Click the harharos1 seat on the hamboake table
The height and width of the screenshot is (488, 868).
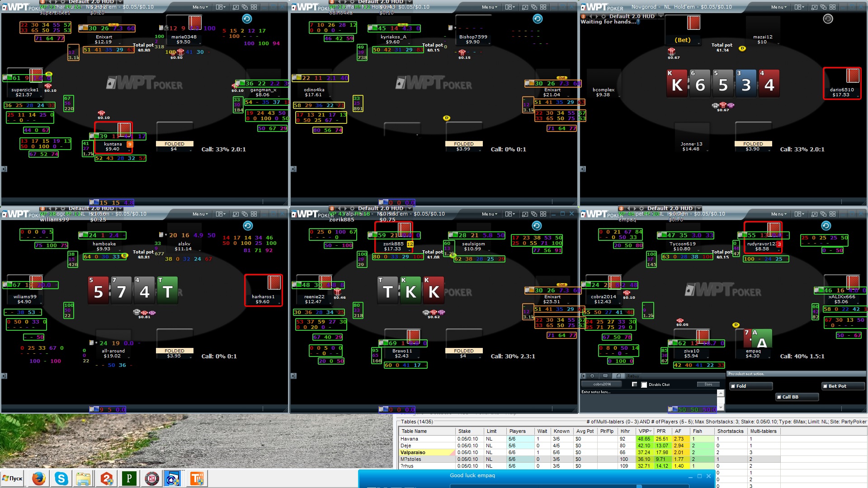coord(264,291)
